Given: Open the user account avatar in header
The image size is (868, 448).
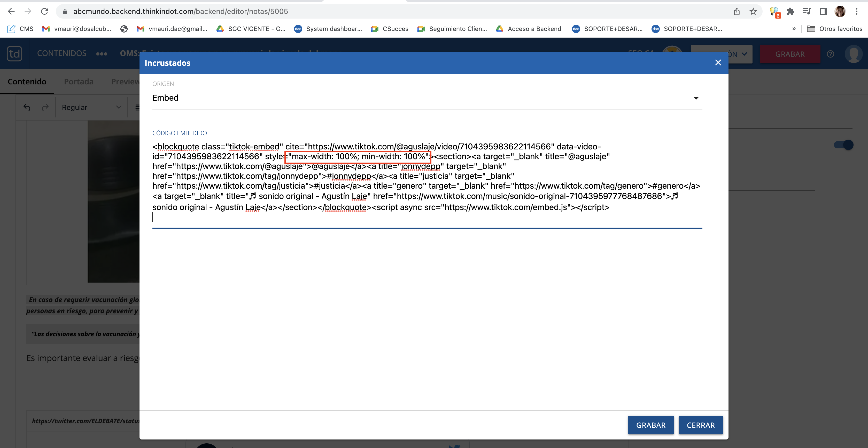Looking at the screenshot, I should tap(854, 54).
